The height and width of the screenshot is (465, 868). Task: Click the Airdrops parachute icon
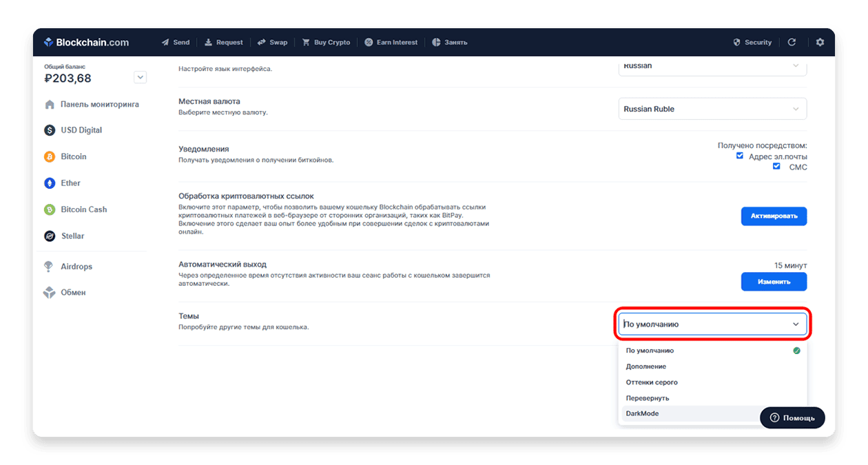49,267
